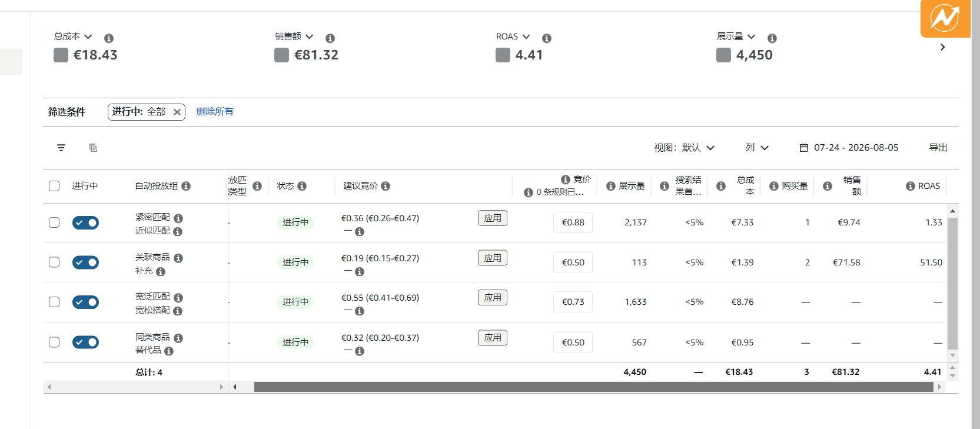
Task: Click info icon beside table ROAS header
Action: (911, 186)
